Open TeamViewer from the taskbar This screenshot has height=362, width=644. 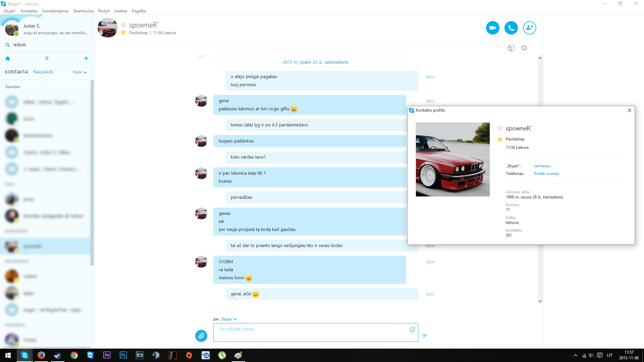click(x=90, y=355)
